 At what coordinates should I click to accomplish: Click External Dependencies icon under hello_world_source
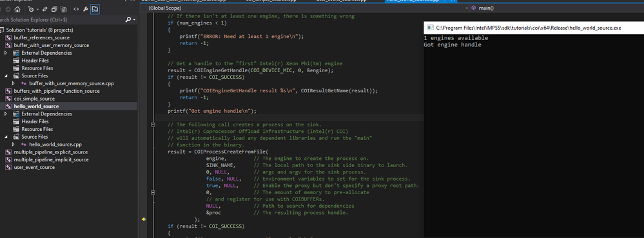[x=16, y=114]
